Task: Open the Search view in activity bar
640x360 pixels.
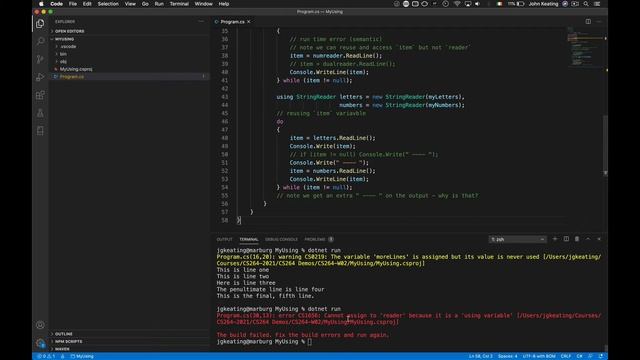Action: tap(40, 41)
